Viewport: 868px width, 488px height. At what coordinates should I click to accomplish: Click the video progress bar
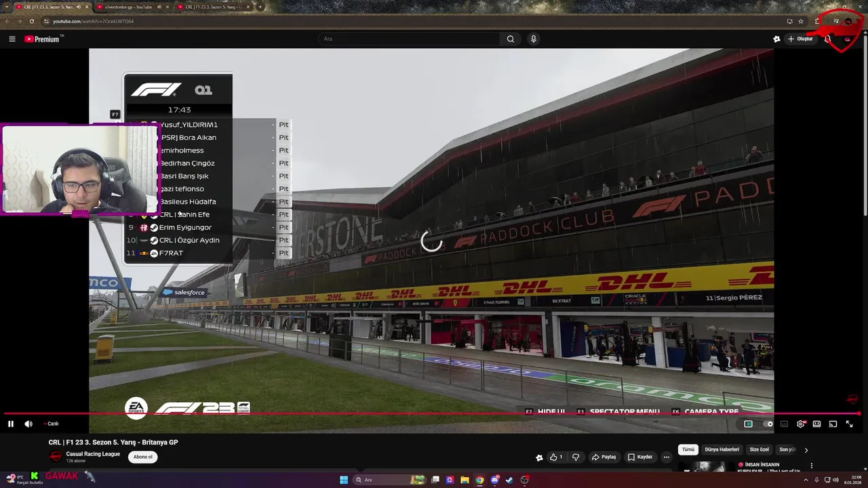[430, 413]
